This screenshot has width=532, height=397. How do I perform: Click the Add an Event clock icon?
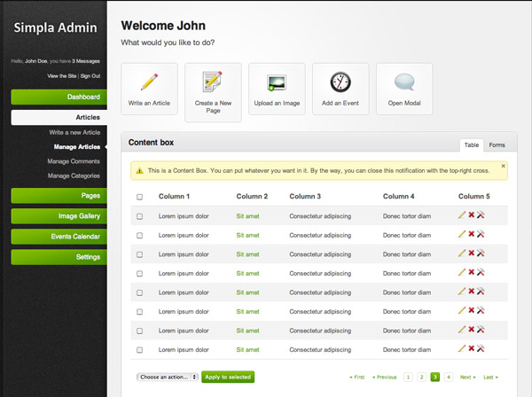coord(340,82)
